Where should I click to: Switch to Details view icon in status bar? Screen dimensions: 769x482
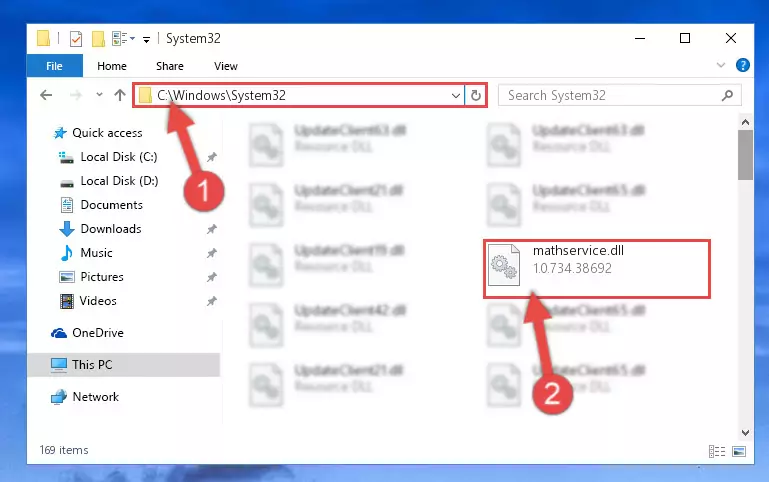[x=717, y=451]
